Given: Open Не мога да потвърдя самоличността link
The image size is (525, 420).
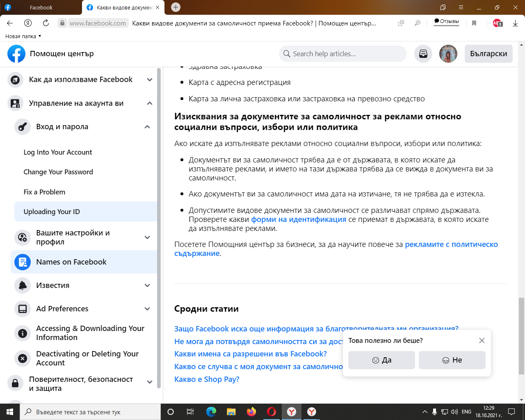Looking at the screenshot, I should [x=258, y=341].
